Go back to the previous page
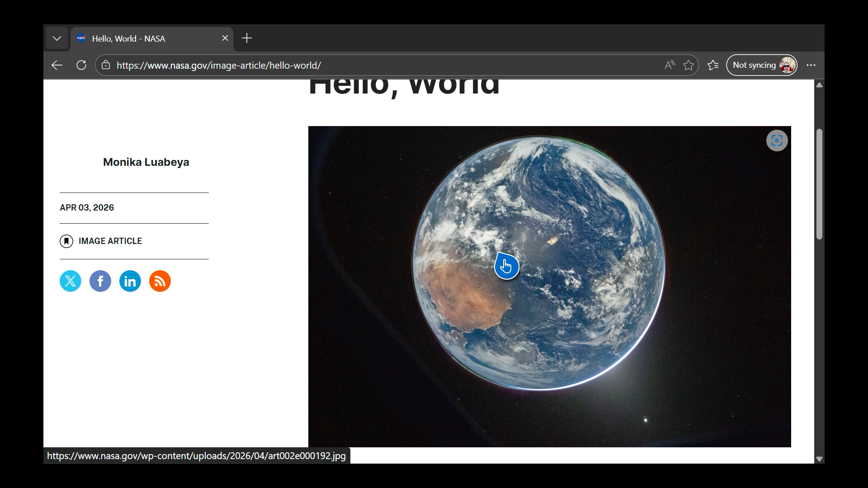The width and height of the screenshot is (868, 488). point(57,65)
